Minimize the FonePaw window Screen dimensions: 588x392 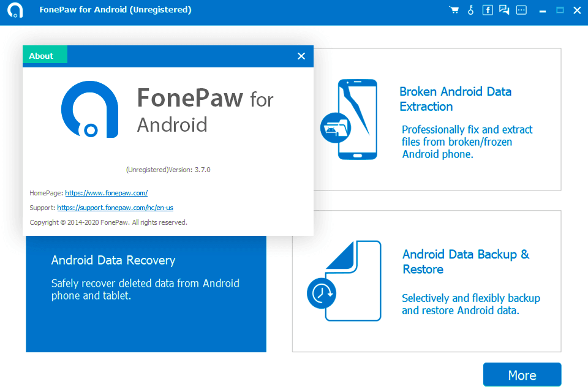click(x=543, y=10)
